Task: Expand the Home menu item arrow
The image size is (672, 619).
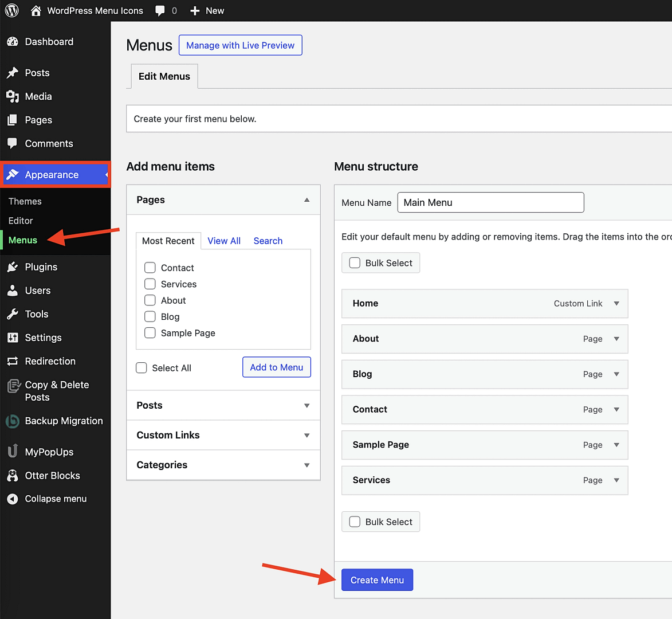Action: [x=616, y=304]
